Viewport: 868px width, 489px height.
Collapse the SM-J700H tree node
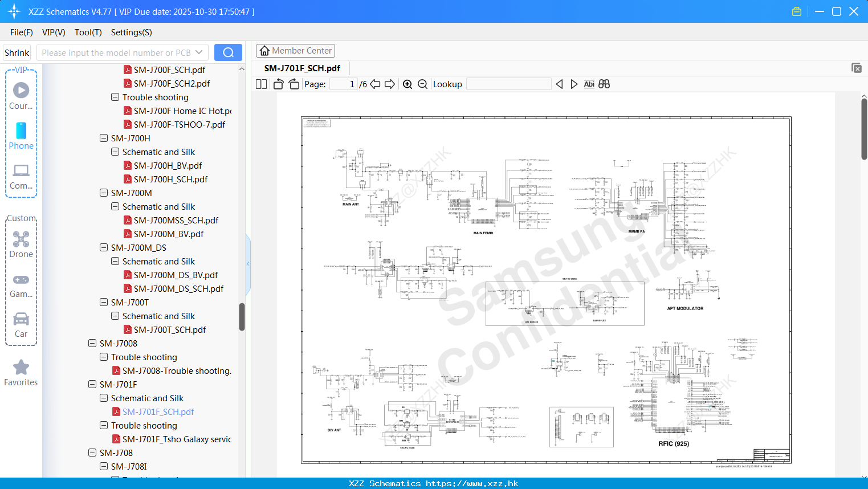coord(104,138)
